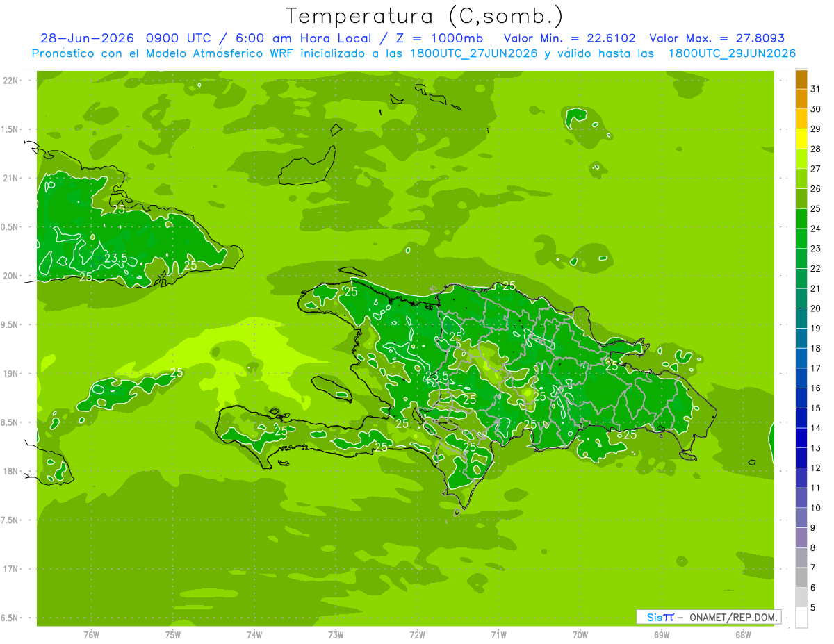Click the 1.5N latitude axis label
This screenshot has width=834, height=644.
point(10,129)
